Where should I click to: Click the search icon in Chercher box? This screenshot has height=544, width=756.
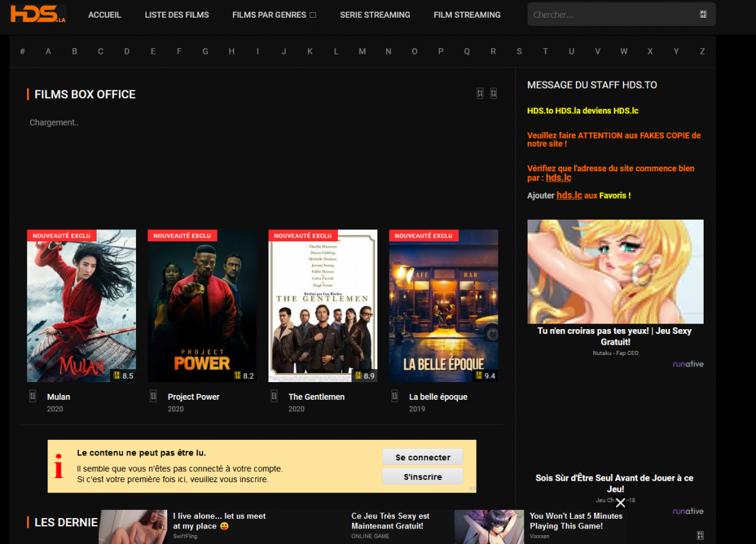pyautogui.click(x=703, y=14)
